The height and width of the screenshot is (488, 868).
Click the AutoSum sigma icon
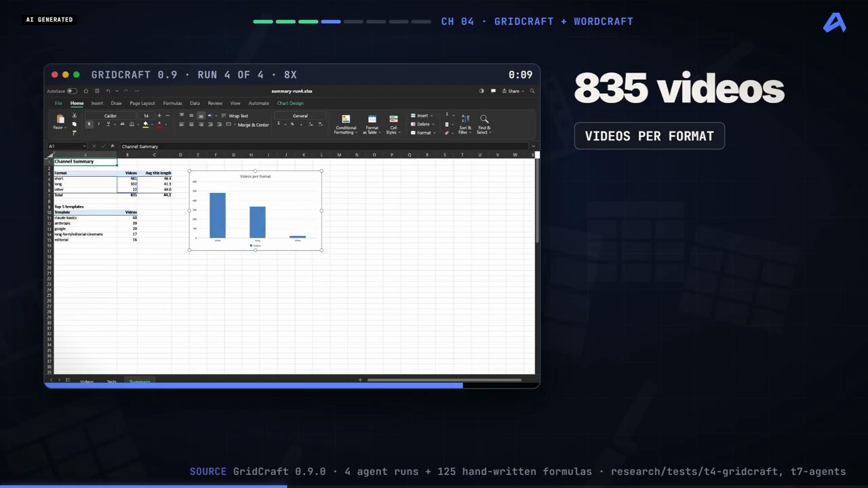pyautogui.click(x=447, y=115)
